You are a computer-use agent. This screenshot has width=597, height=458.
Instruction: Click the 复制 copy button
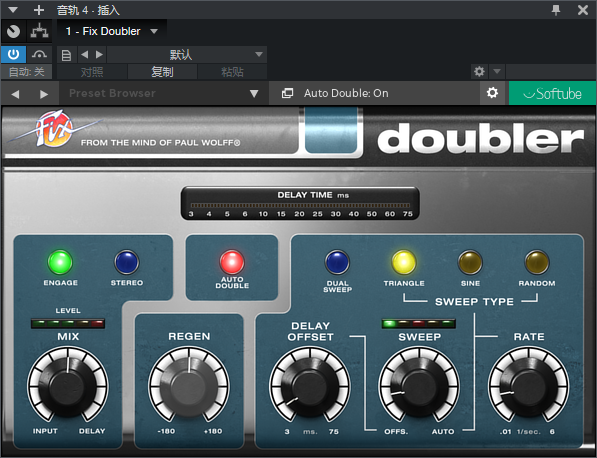coord(162,72)
